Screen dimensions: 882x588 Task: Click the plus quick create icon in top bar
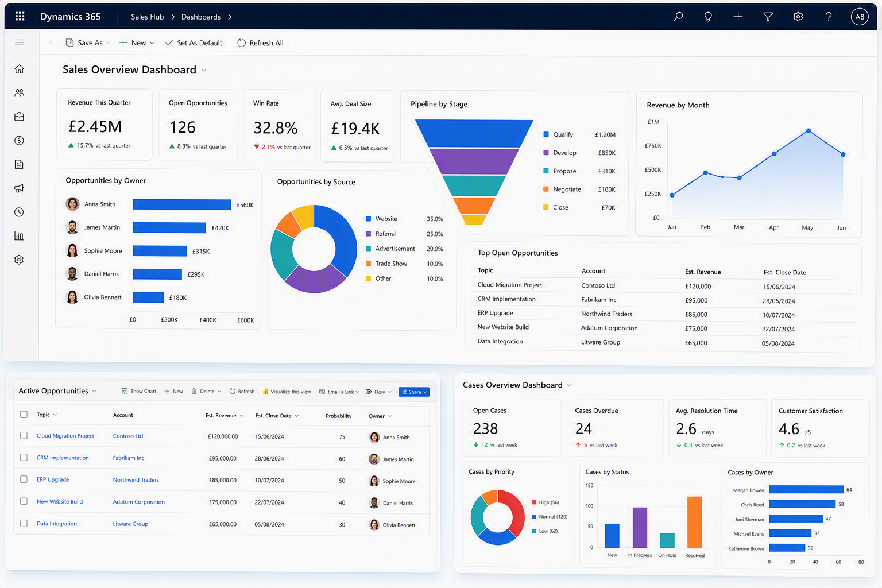[x=738, y=17]
